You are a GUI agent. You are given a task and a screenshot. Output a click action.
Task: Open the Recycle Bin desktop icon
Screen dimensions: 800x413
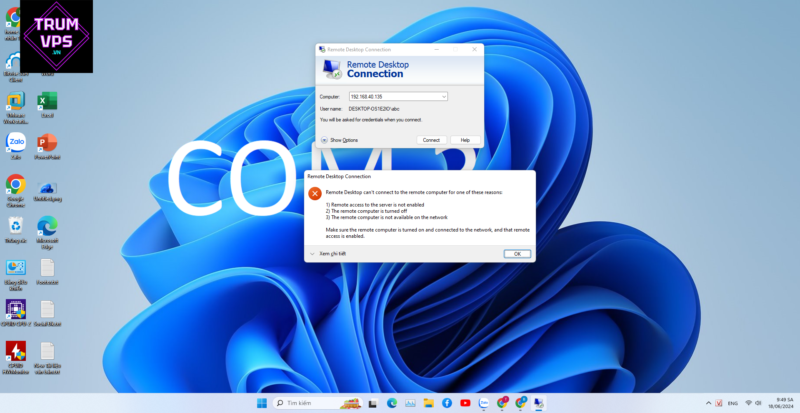click(16, 229)
